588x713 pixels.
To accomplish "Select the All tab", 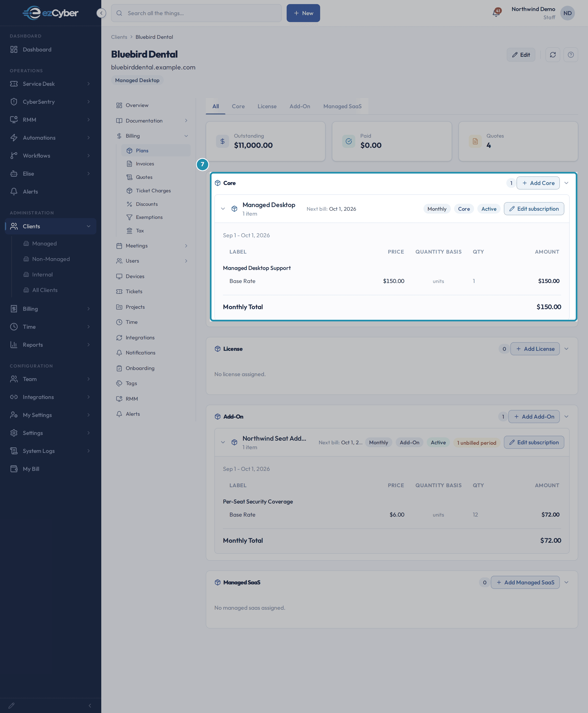I will coord(215,106).
